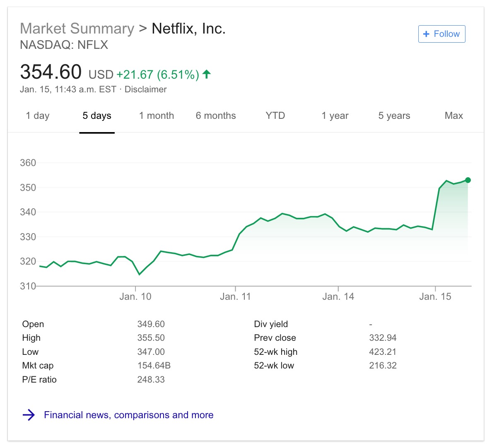This screenshot has height=448, width=492.
Task: Click the High label in stats
Action: coord(31,338)
